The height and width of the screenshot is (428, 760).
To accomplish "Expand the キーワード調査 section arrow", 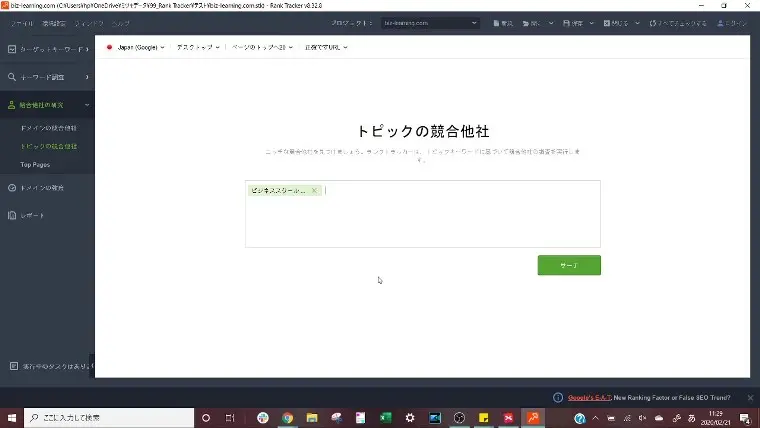I will click(x=88, y=77).
